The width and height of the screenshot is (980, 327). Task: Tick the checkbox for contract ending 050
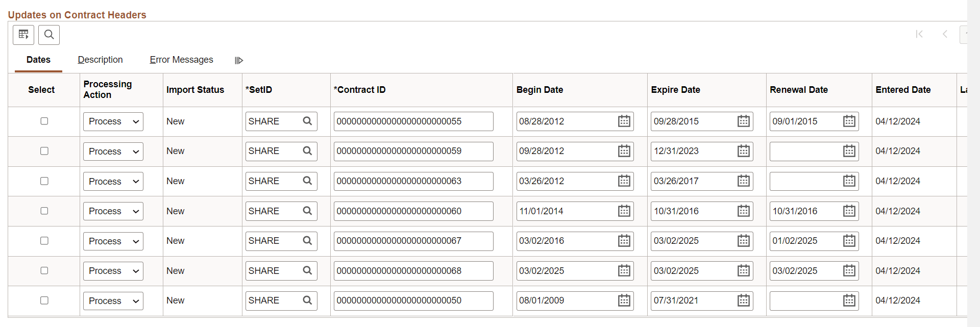tap(44, 300)
